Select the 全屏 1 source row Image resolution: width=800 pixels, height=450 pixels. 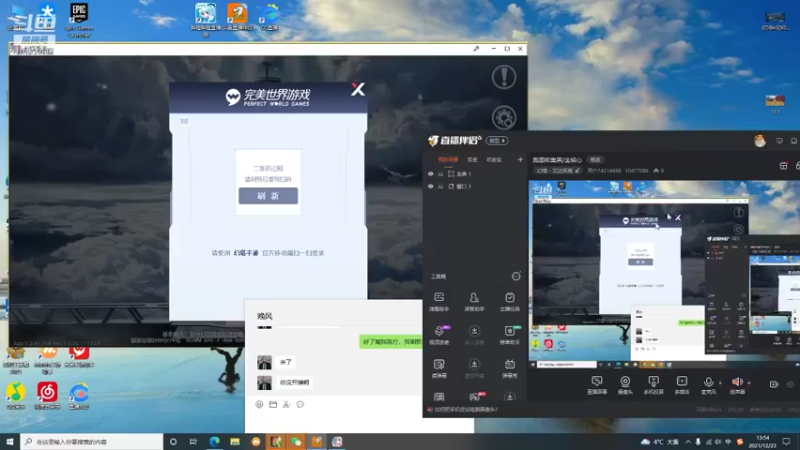tap(474, 174)
